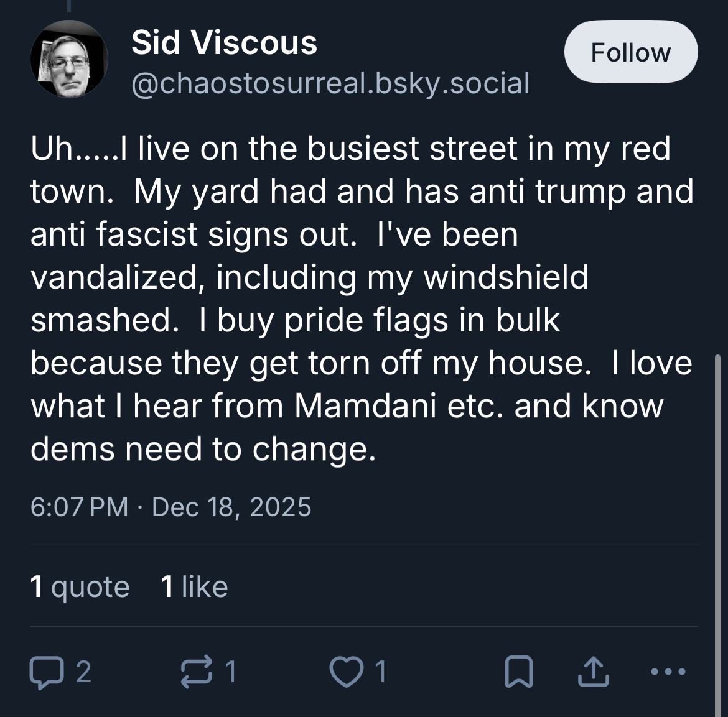Viewport: 728px width, 717px height.
Task: Click the thread connector line above the avatar
Action: 69,6
